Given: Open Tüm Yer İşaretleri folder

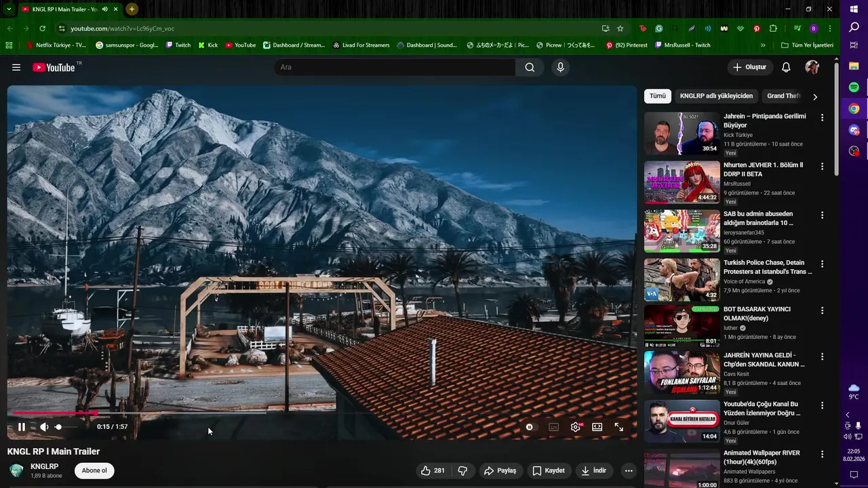Looking at the screenshot, I should pos(806,45).
